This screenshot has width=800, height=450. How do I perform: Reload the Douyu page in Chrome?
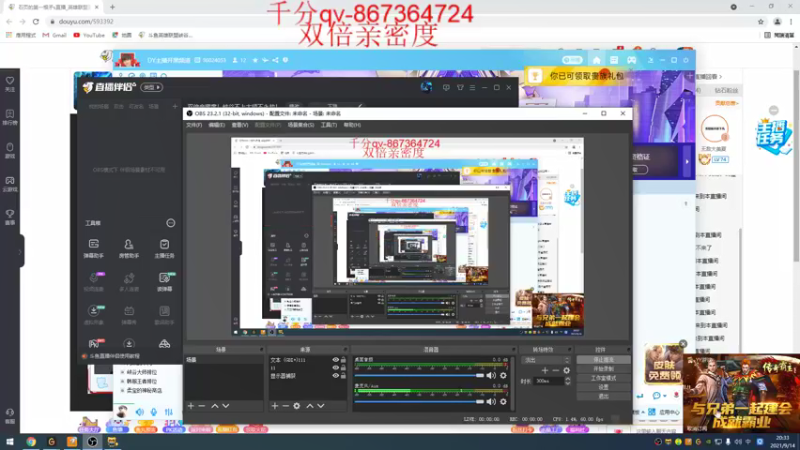pos(36,21)
